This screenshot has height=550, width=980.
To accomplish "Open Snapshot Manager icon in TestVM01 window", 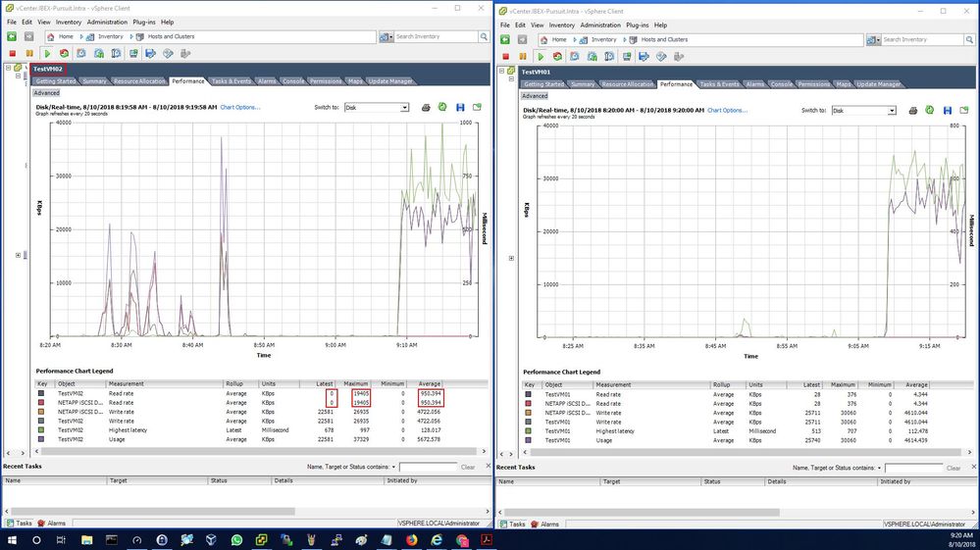I will pyautogui.click(x=609, y=57).
